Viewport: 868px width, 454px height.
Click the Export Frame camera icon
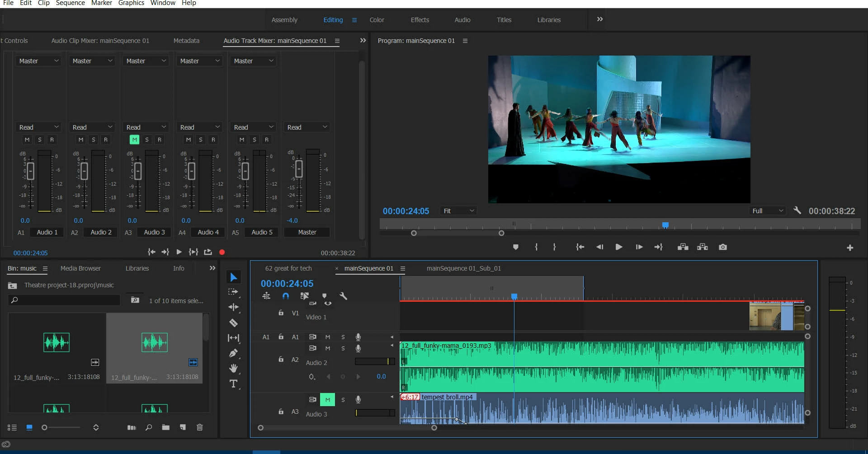[722, 247]
